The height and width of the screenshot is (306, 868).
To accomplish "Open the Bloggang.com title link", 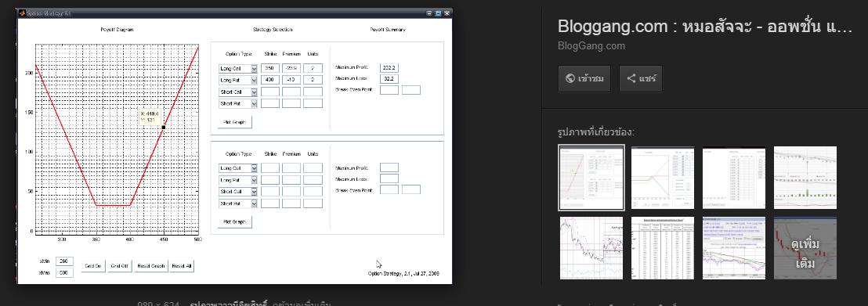I will click(x=705, y=27).
